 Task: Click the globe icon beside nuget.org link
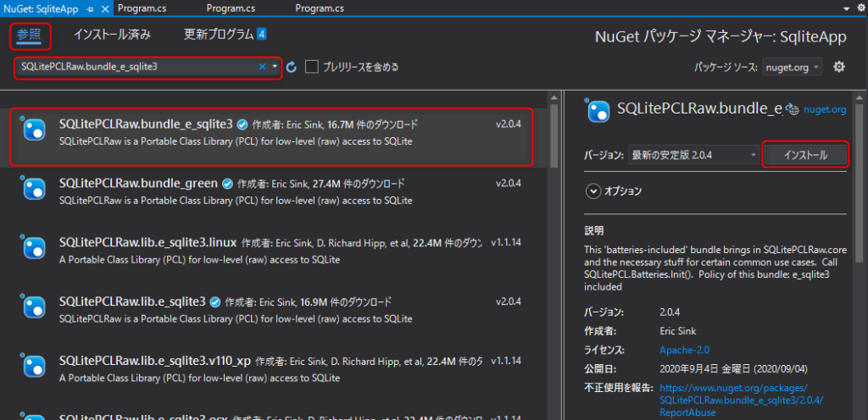pos(793,109)
